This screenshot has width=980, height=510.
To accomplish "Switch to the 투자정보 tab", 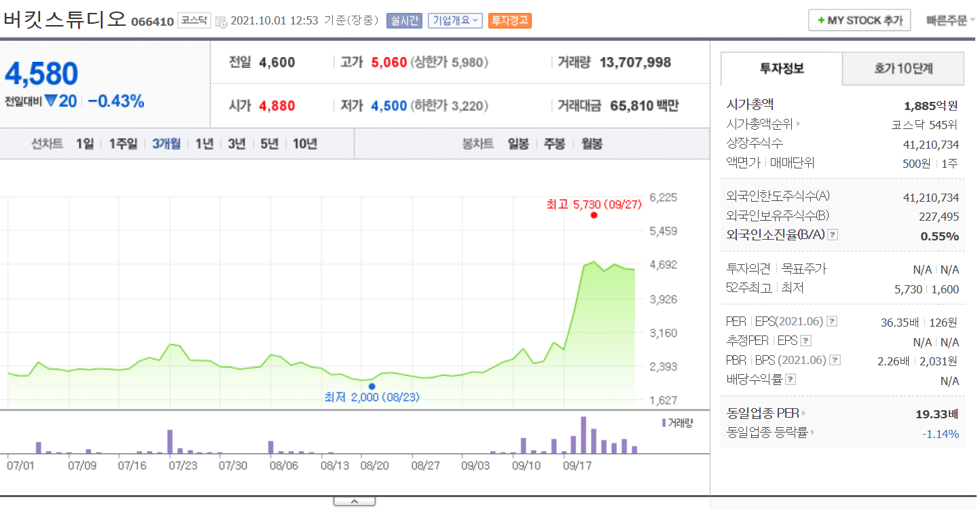I will [x=782, y=69].
